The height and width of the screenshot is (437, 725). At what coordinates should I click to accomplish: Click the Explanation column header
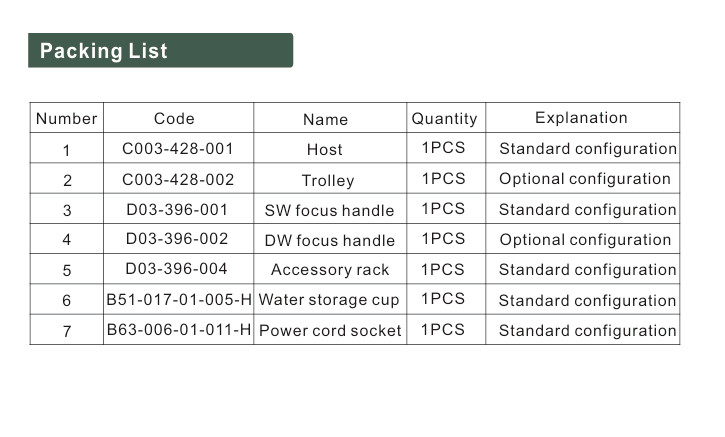click(x=581, y=118)
